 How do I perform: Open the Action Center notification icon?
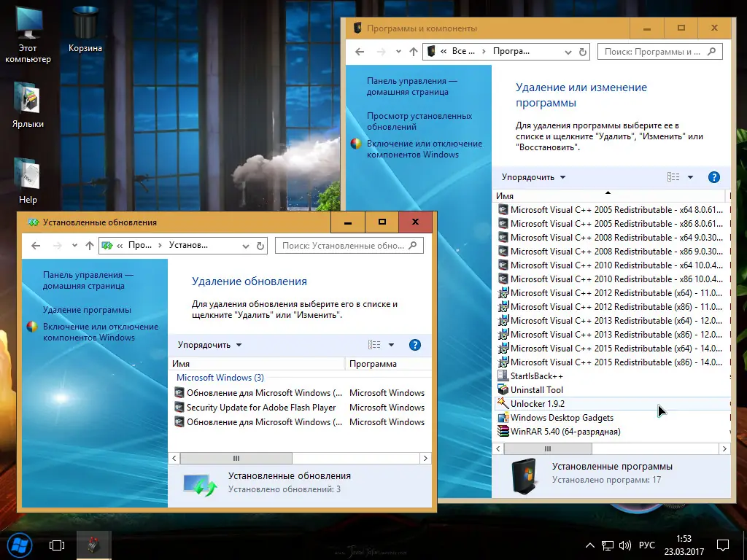point(723,545)
